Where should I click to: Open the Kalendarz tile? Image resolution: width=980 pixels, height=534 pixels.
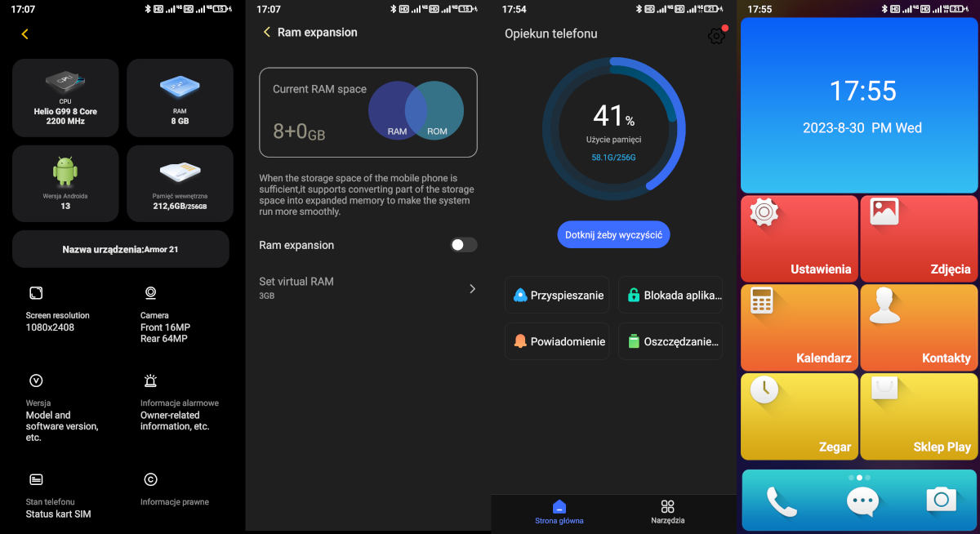click(x=800, y=327)
